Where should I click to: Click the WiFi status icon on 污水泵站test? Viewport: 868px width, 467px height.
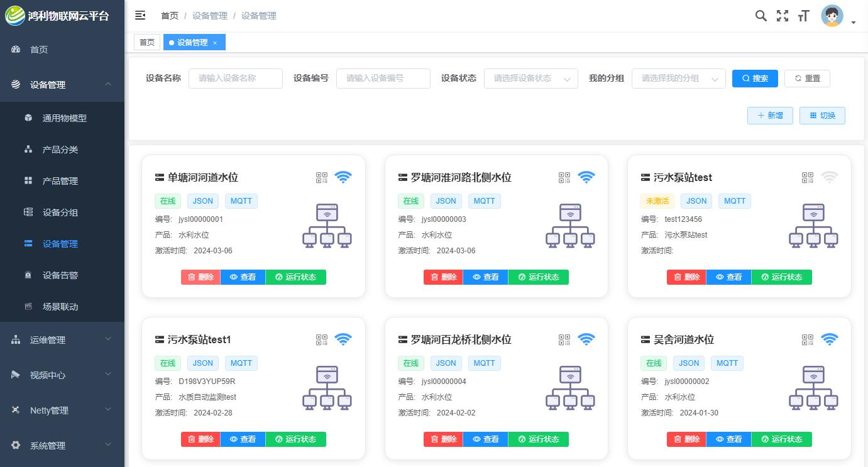[829, 178]
